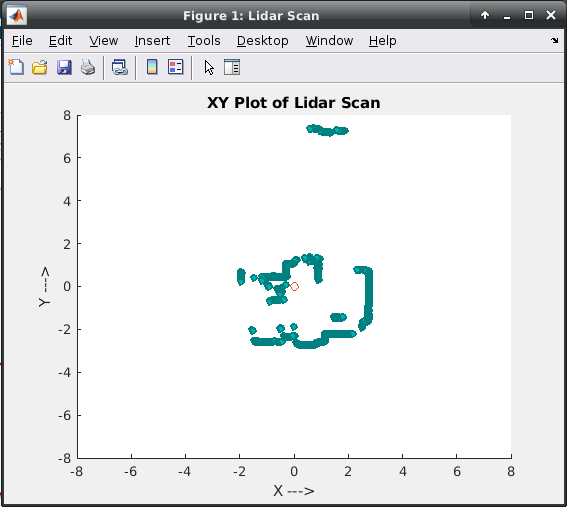
Task: Open the Help menu
Action: [x=383, y=41]
